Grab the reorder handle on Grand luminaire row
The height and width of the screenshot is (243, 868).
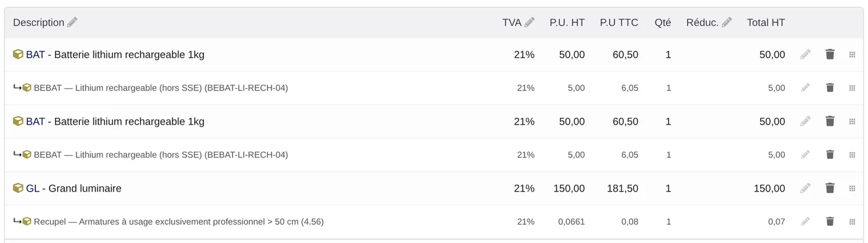pos(852,188)
